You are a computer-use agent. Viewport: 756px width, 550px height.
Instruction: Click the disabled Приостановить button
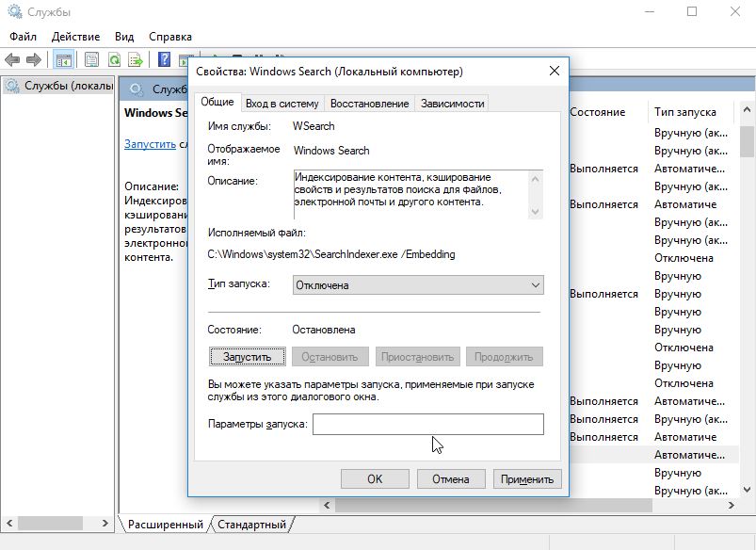coord(417,357)
